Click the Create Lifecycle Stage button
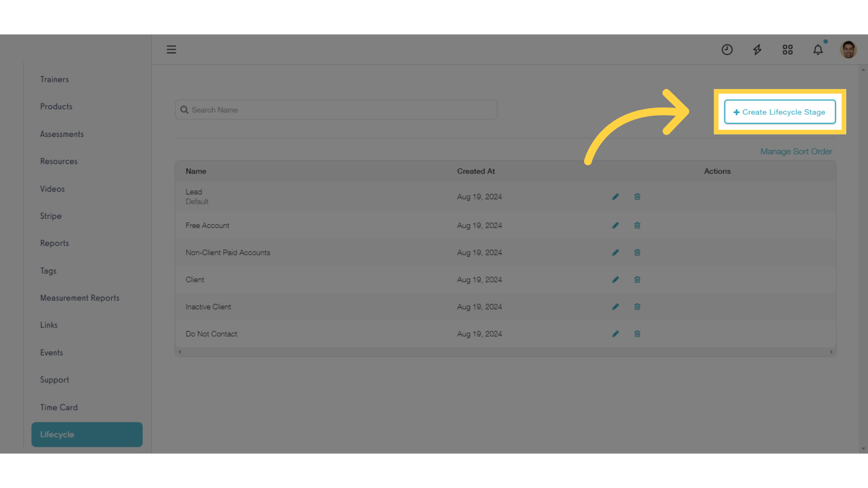Image resolution: width=868 pixels, height=488 pixels. 780,112
